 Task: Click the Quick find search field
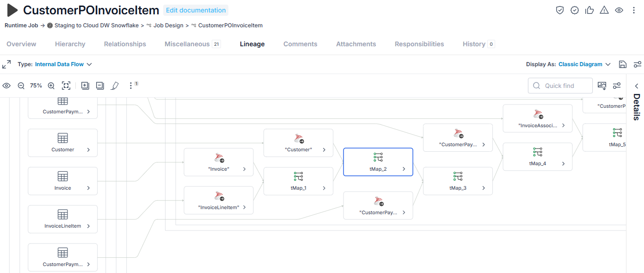tap(560, 86)
